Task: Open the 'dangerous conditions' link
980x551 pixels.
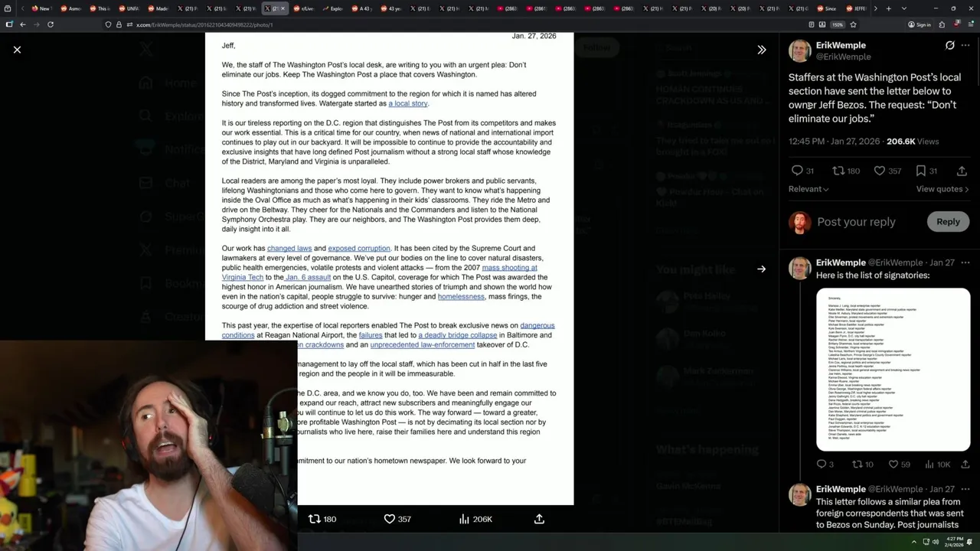Action: [388, 330]
